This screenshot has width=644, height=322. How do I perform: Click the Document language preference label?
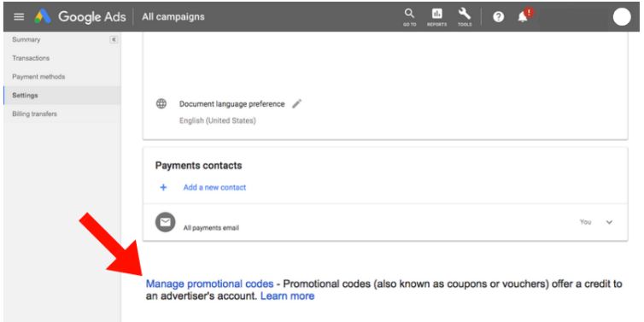(x=232, y=104)
